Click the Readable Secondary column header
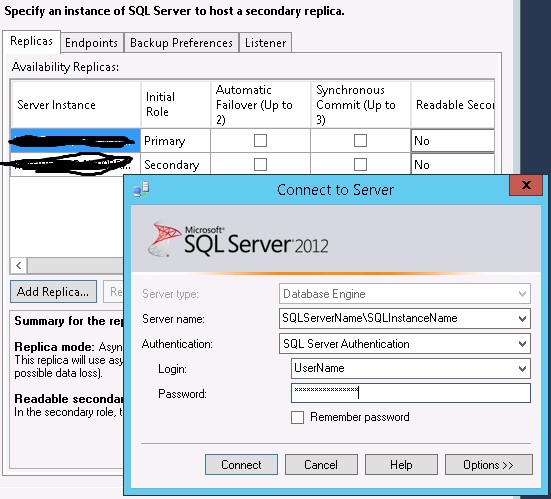Image resolution: width=551 pixels, height=499 pixels. pos(453,105)
